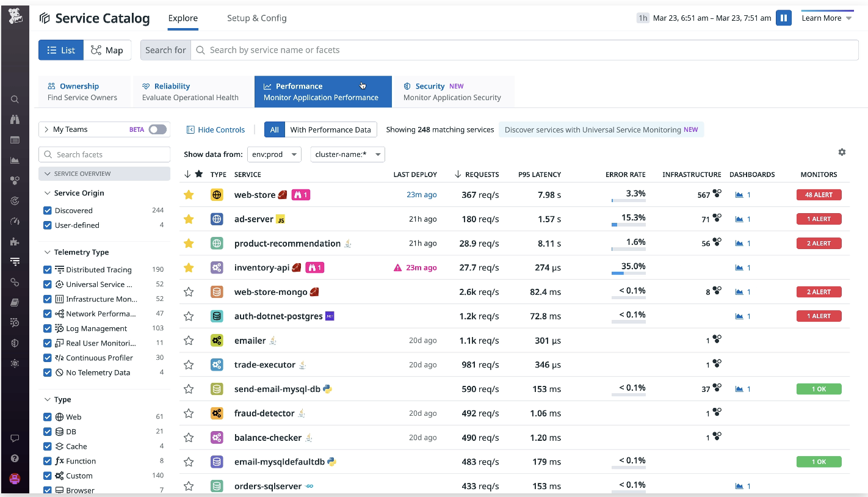Uncheck Continuous Profiler checkbox

48,358
